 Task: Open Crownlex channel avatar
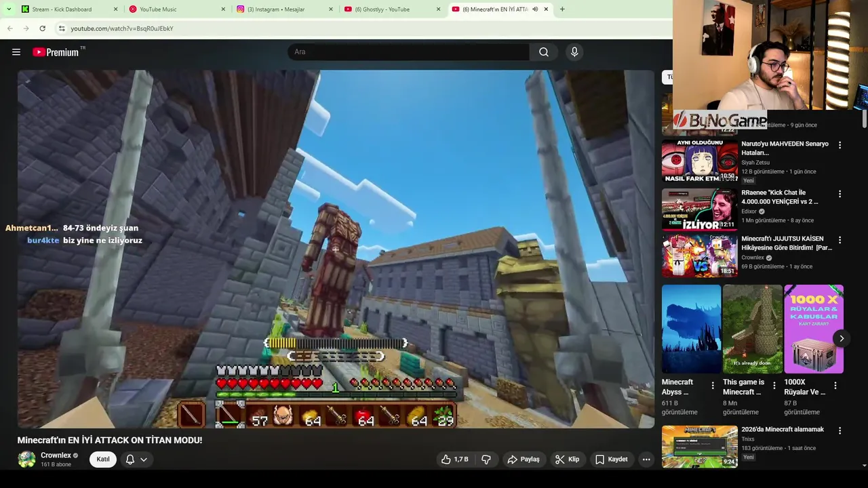(x=26, y=459)
